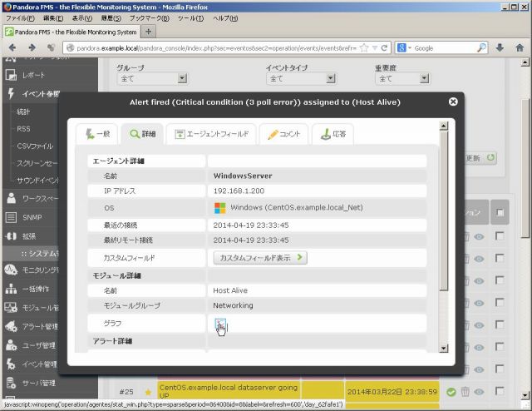Open the ブックマーク menu

150,18
